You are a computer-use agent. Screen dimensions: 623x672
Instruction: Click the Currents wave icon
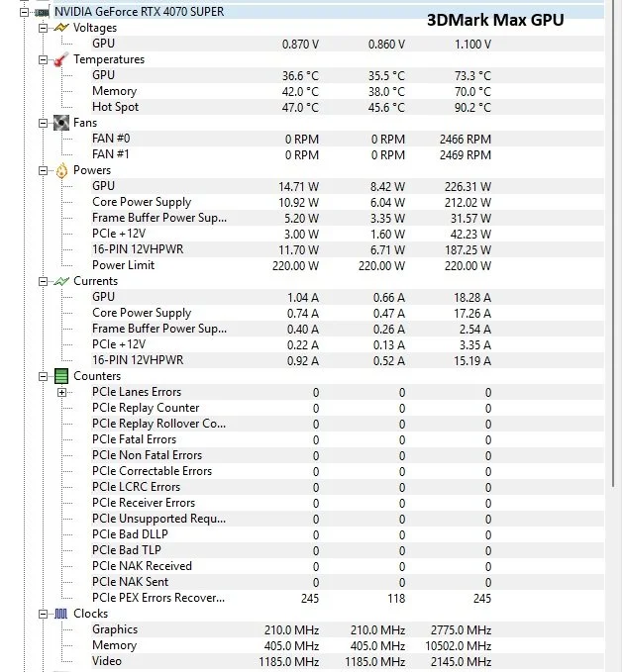tap(61, 282)
